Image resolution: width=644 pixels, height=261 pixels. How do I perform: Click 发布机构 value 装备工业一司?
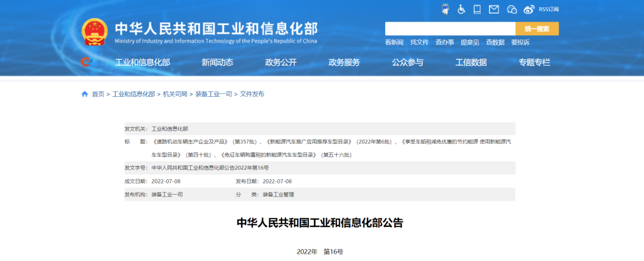167,194
